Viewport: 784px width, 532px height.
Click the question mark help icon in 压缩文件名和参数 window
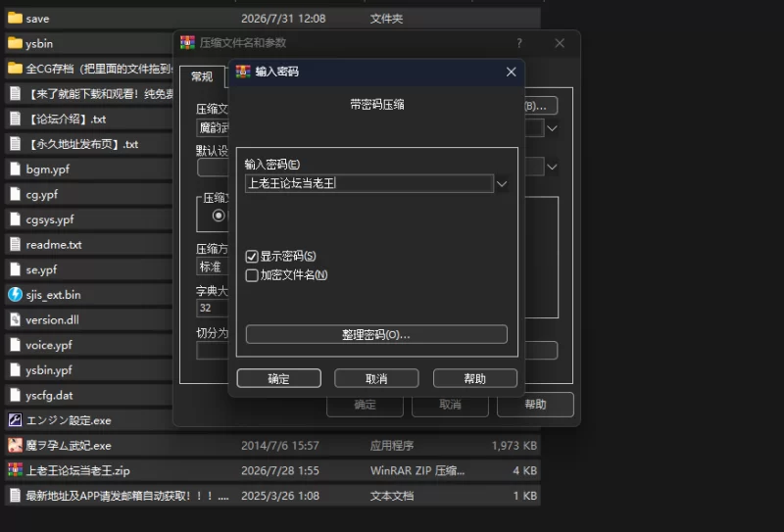519,43
